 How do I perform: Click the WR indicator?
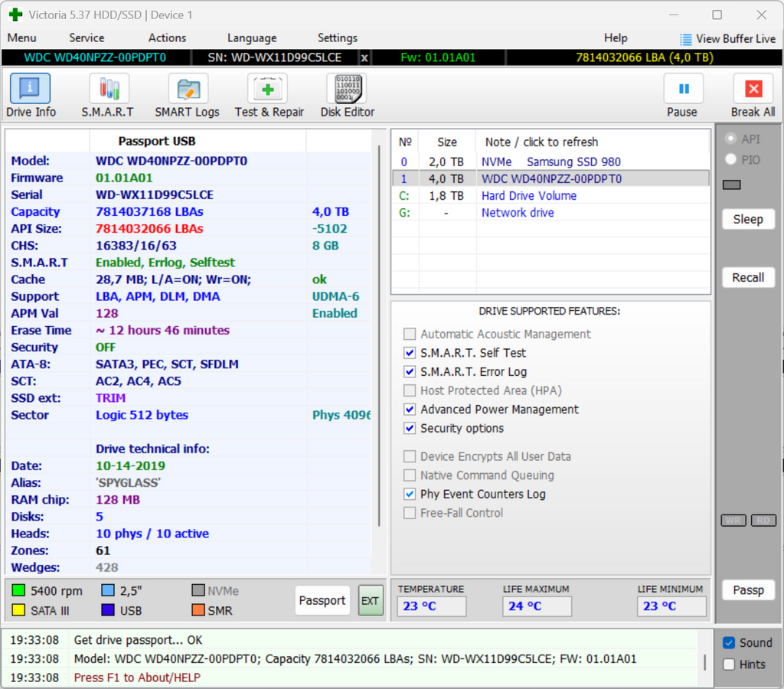coord(733,521)
